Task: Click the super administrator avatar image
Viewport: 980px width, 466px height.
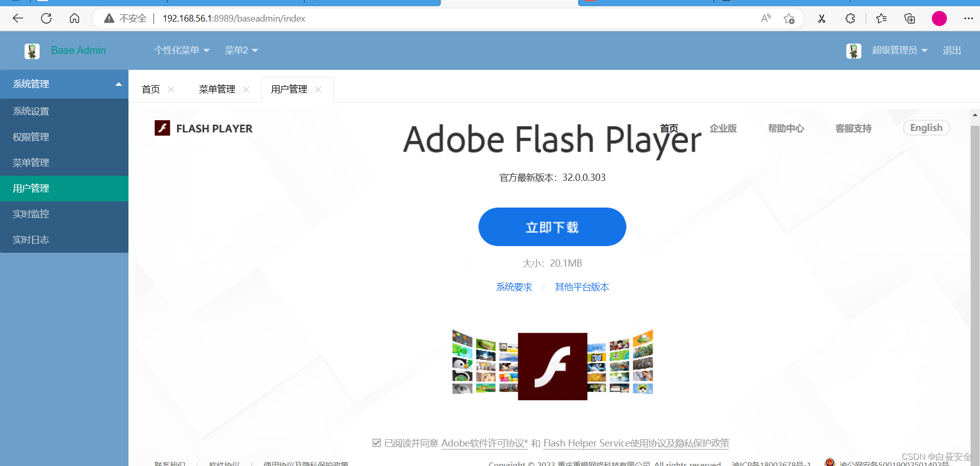Action: click(x=854, y=51)
